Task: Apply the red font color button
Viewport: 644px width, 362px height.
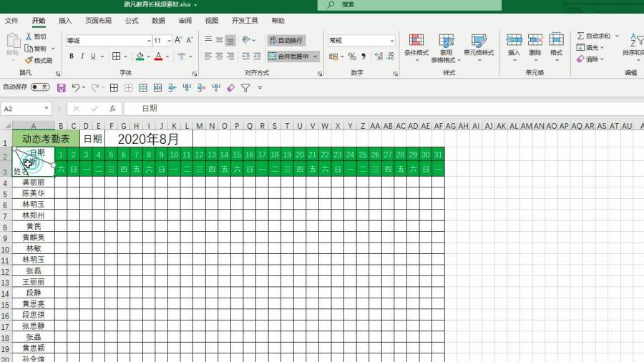Action: click(x=159, y=57)
